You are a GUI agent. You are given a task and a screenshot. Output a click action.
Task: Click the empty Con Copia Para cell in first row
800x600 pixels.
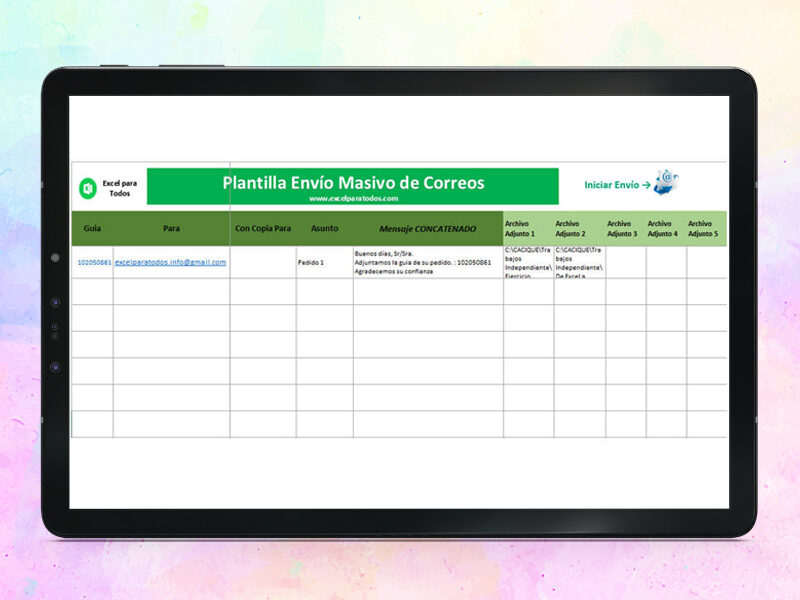tap(263, 262)
